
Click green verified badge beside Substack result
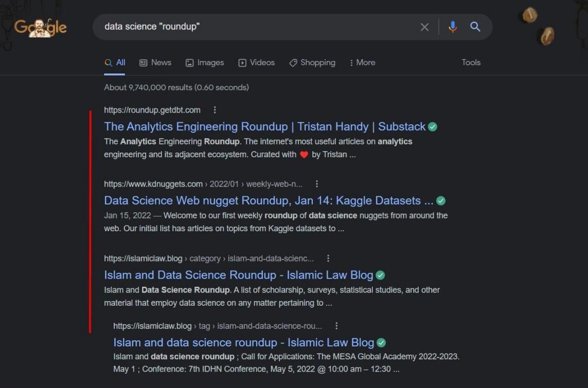click(x=433, y=127)
